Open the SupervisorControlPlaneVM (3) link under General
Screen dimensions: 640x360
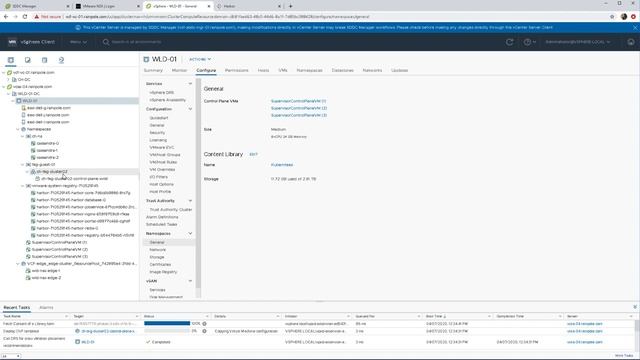click(299, 116)
